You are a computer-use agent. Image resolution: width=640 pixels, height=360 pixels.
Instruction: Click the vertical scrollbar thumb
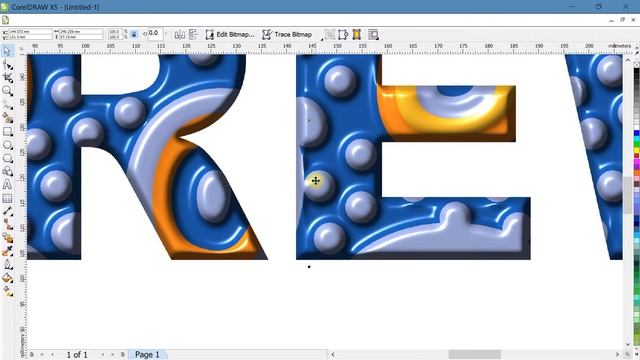pyautogui.click(x=628, y=195)
